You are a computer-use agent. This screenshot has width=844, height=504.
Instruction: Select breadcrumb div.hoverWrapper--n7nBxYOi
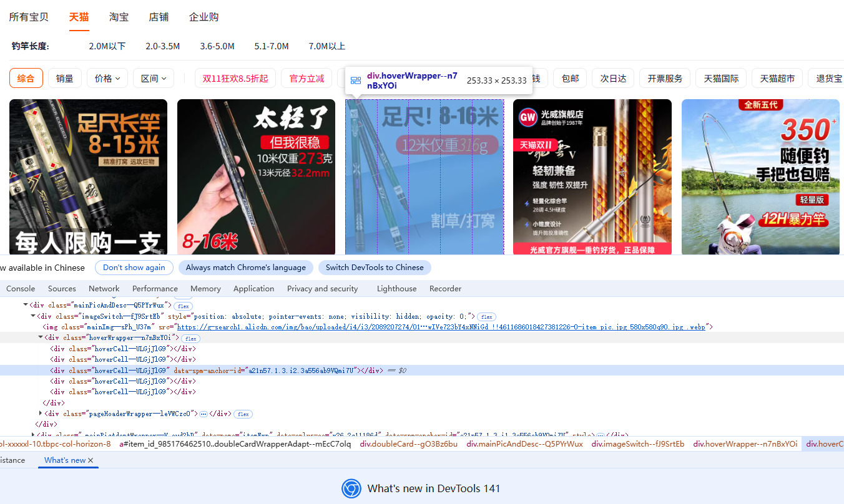point(745,444)
